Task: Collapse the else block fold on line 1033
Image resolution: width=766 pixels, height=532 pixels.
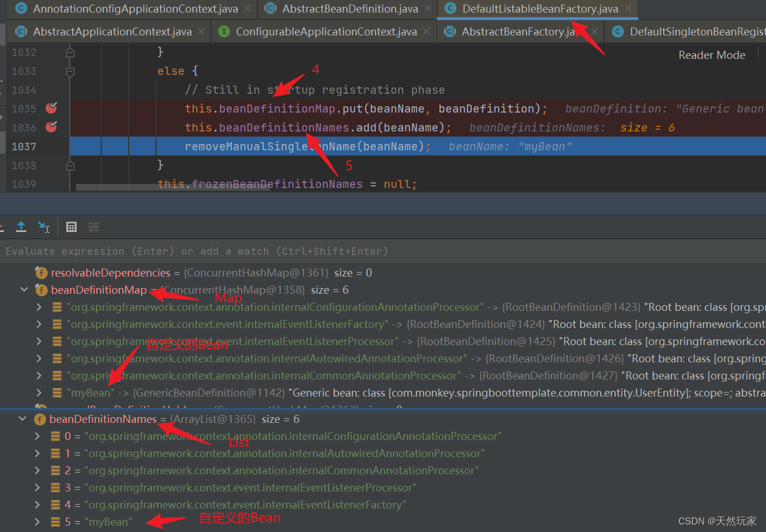Action: click(x=70, y=71)
